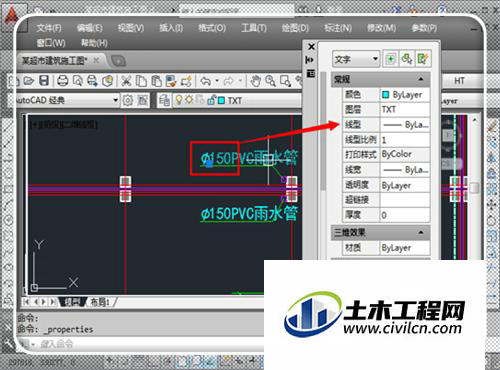The width and height of the screenshot is (500, 370).
Task: Click the 透明度 ByLayer value field
Action: pos(405,185)
